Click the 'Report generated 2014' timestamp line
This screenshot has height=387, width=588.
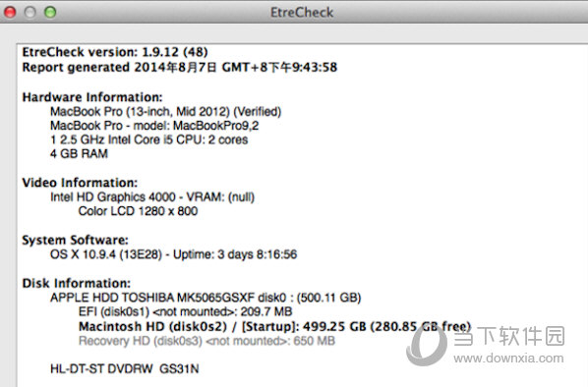pos(180,68)
